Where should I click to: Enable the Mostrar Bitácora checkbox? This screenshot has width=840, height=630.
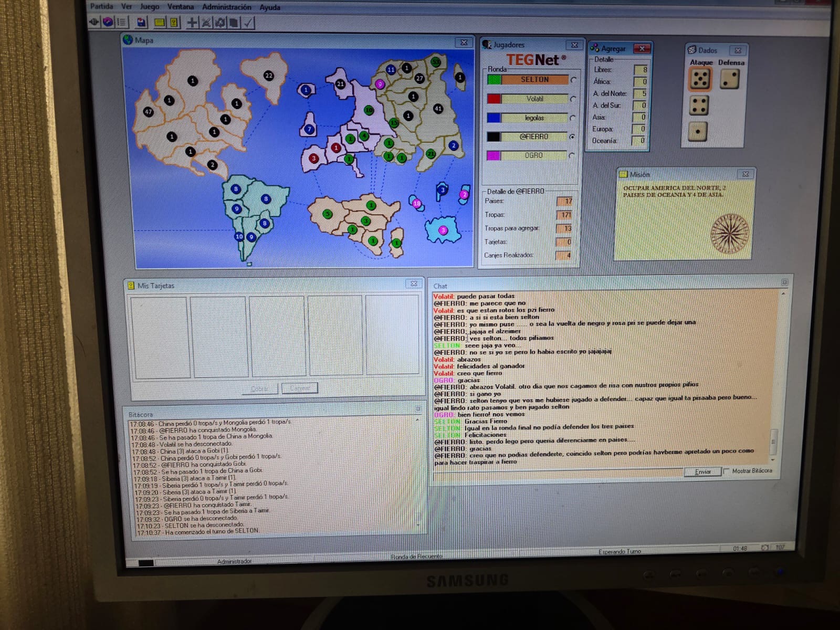click(x=727, y=471)
